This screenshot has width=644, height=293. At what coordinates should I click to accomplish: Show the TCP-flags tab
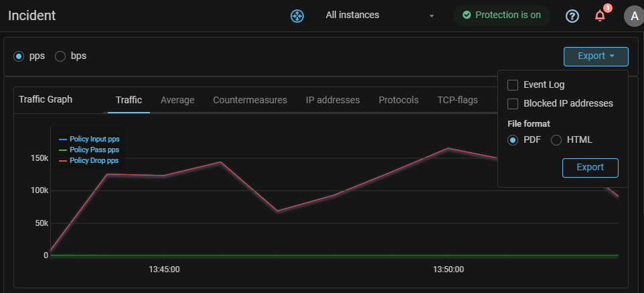(457, 100)
